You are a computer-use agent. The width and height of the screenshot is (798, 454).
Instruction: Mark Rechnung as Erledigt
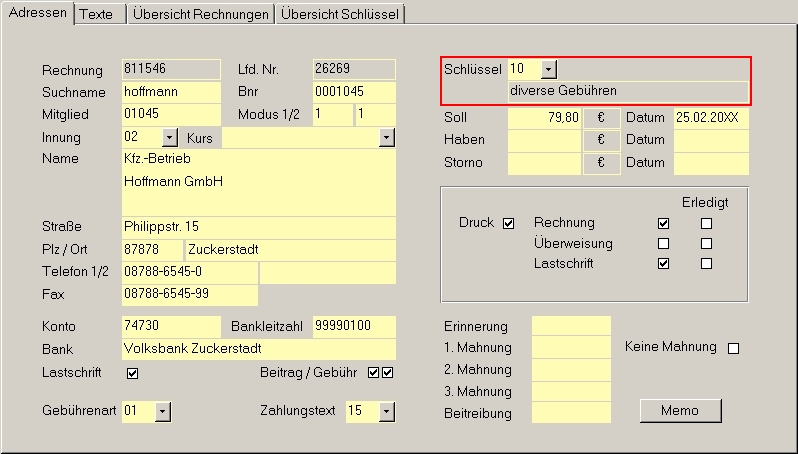tap(706, 223)
